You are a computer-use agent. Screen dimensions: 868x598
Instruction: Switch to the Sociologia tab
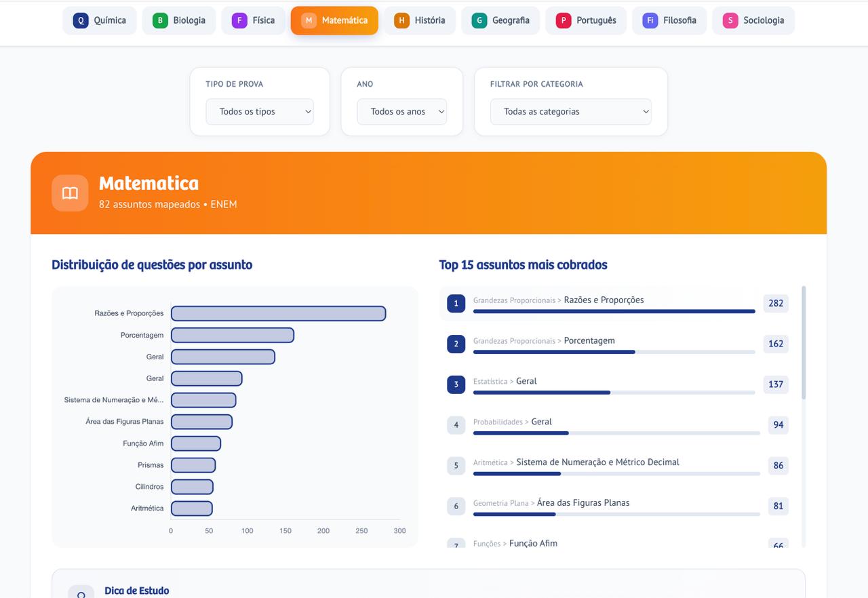[753, 20]
